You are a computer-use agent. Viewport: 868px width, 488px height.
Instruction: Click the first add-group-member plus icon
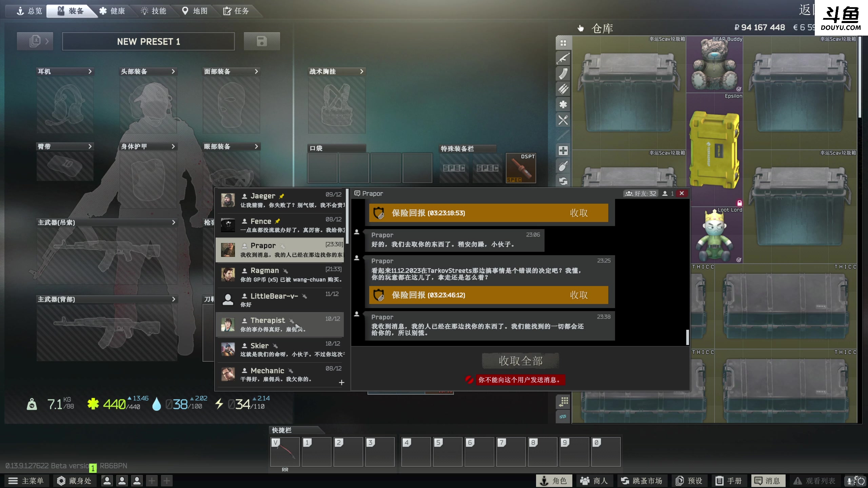click(152, 481)
